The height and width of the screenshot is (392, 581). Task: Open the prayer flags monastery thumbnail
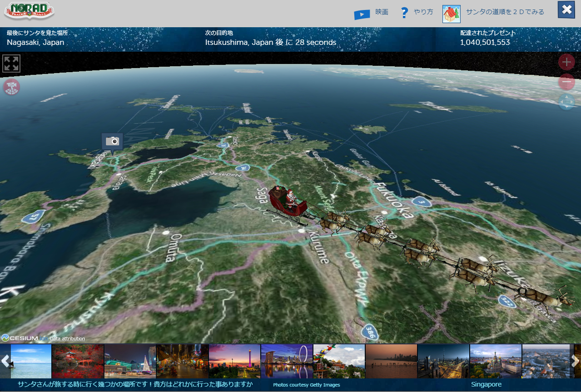tap(339, 361)
